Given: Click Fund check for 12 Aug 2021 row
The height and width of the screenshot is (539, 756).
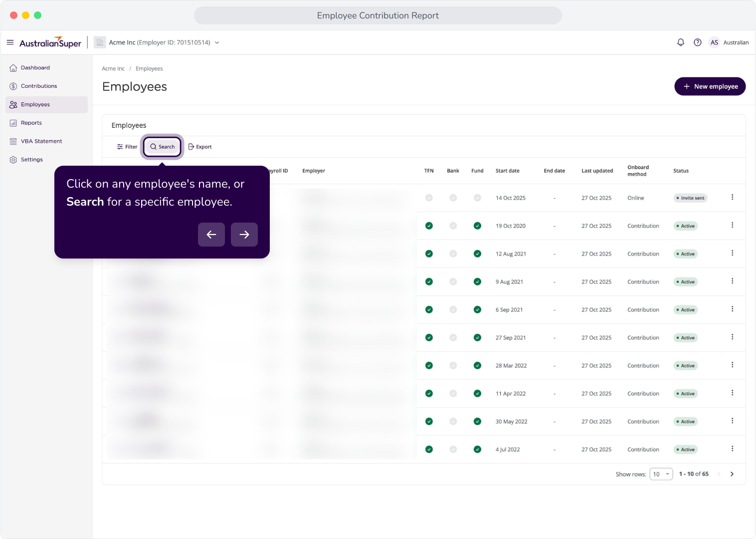Looking at the screenshot, I should click(477, 254).
